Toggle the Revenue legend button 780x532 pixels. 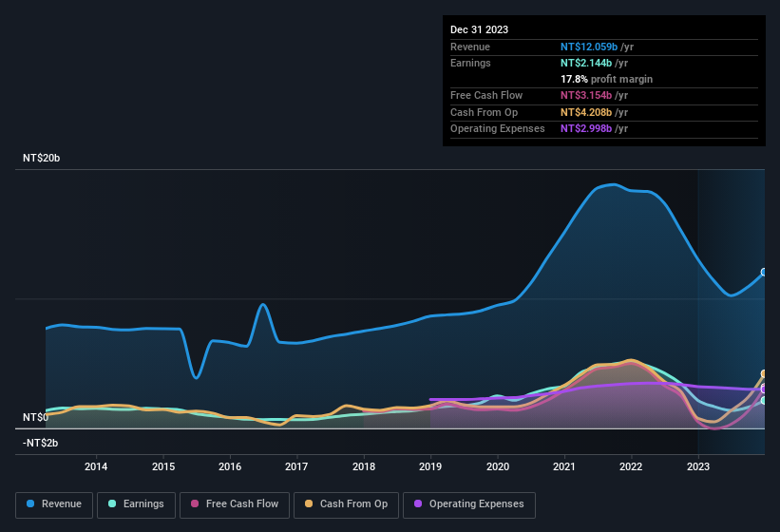(54, 504)
